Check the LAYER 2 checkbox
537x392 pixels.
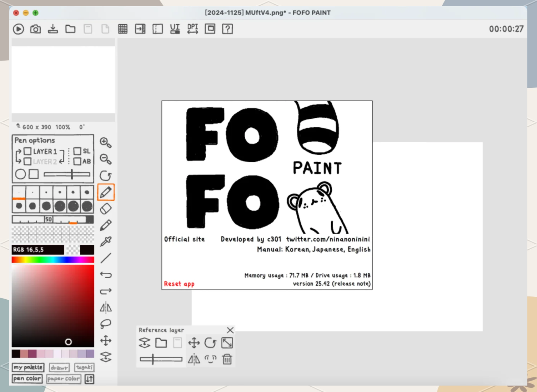(x=27, y=161)
